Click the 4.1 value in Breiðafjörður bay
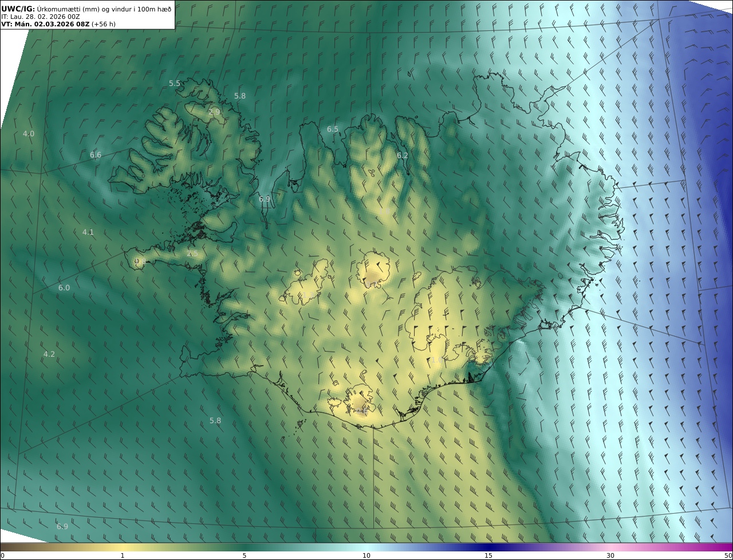Image resolution: width=733 pixels, height=560 pixels. pyautogui.click(x=88, y=232)
